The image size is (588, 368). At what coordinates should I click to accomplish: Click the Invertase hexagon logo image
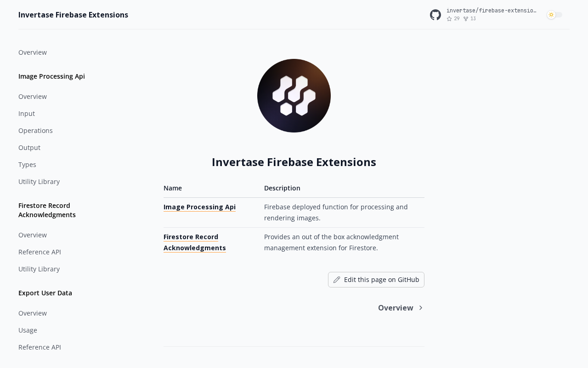294,96
